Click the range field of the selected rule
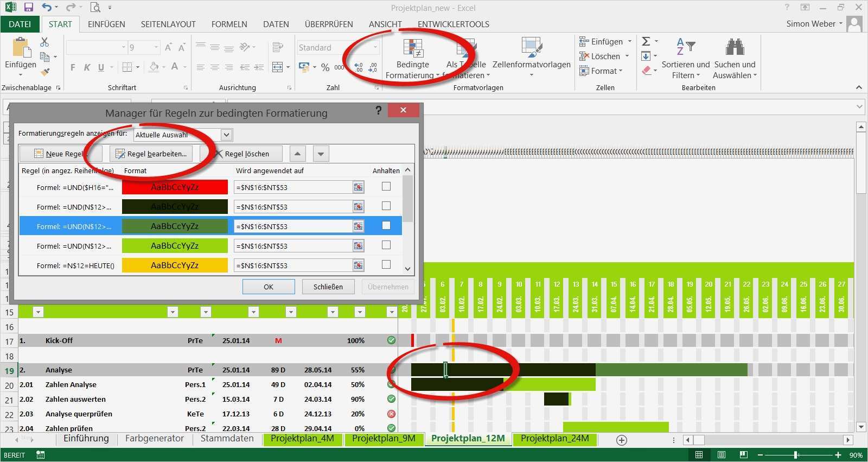 tap(293, 226)
